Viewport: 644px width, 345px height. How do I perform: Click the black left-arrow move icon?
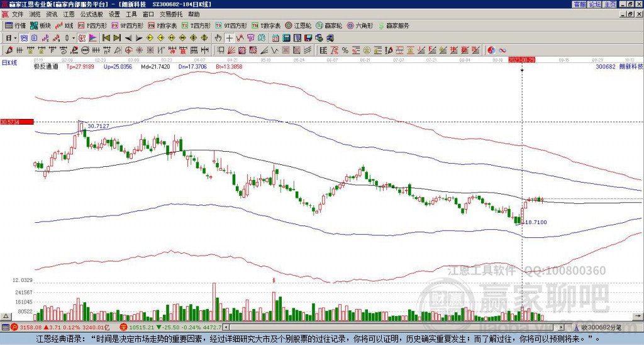tap(128, 38)
